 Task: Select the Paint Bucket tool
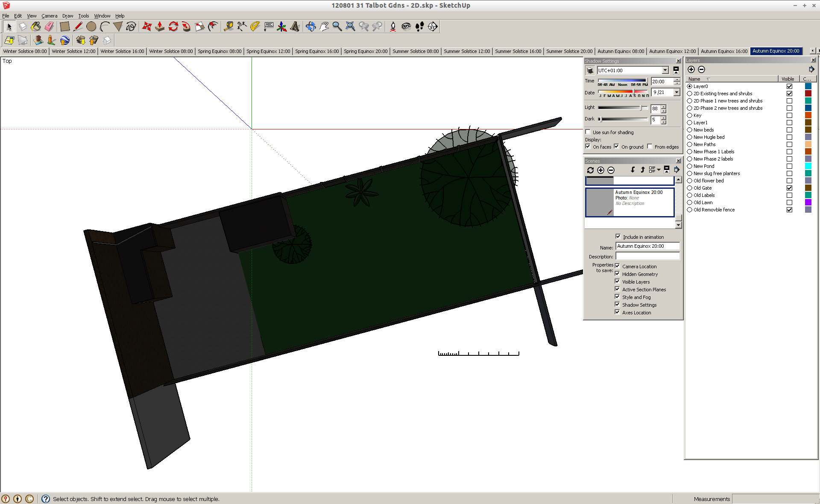coord(36,26)
